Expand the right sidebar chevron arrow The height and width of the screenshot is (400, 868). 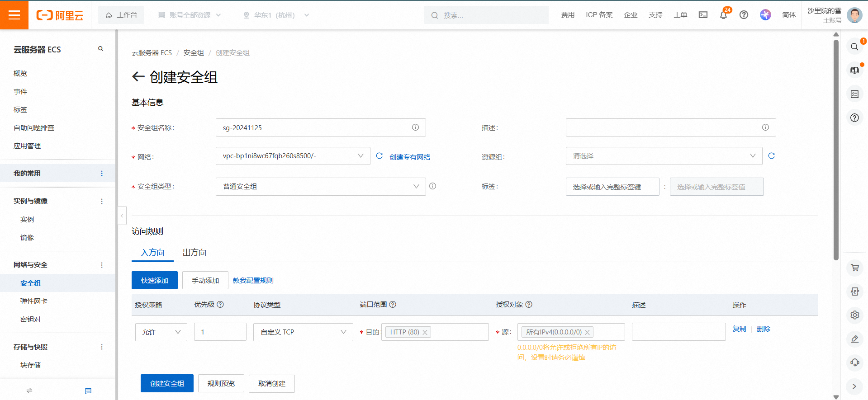(x=854, y=386)
